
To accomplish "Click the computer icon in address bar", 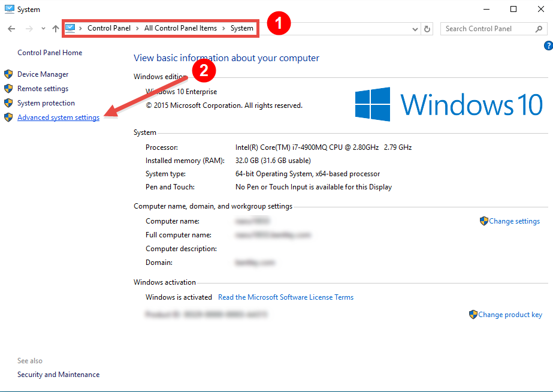I will (x=70, y=28).
